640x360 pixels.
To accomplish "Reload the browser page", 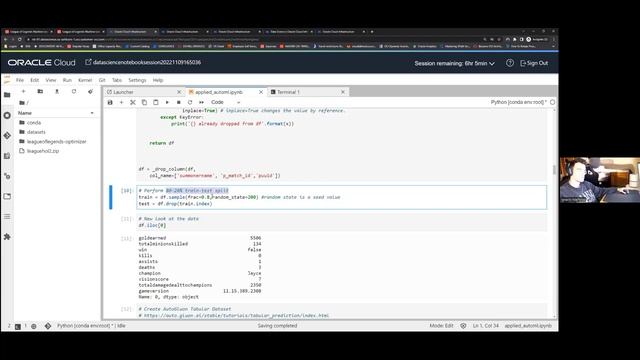I will pos(20,39).
